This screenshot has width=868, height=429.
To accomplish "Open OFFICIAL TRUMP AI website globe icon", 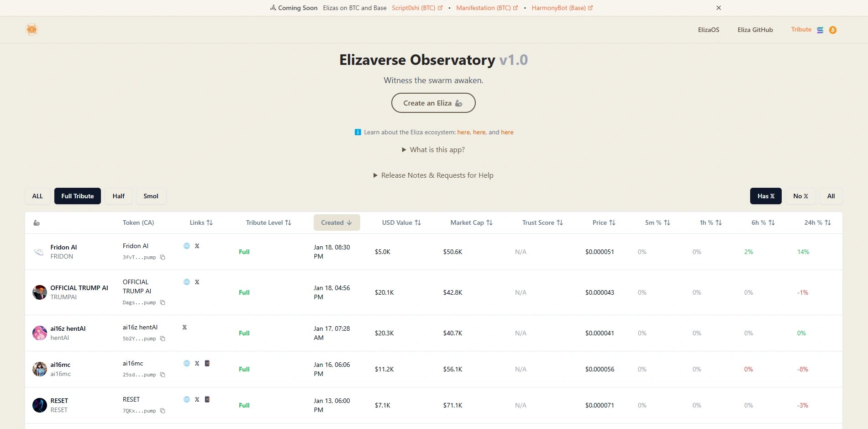I will click(187, 282).
